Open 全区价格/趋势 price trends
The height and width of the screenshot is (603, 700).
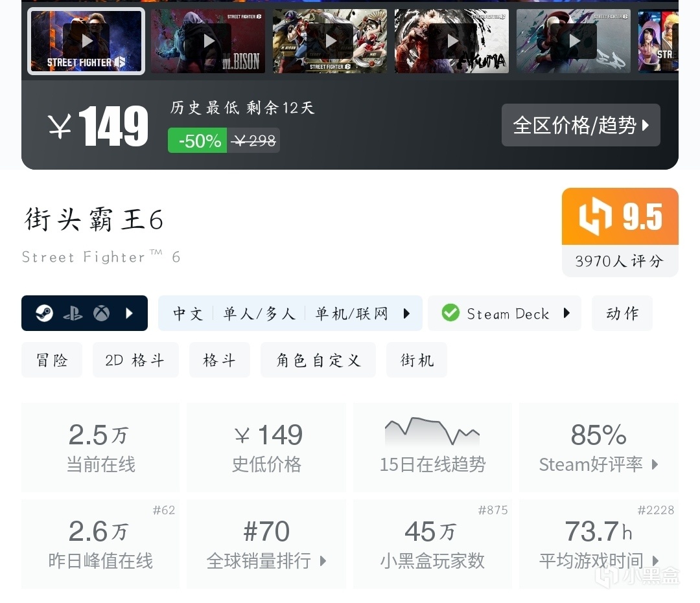(x=581, y=125)
